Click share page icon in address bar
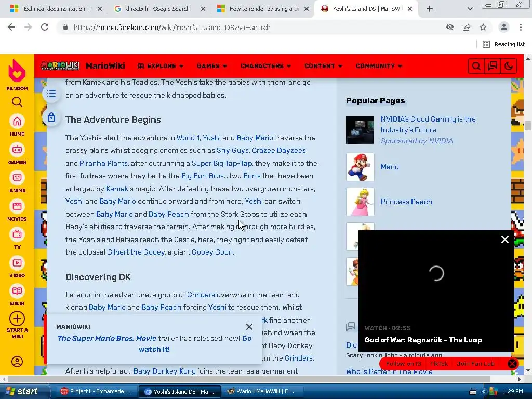 [467, 27]
